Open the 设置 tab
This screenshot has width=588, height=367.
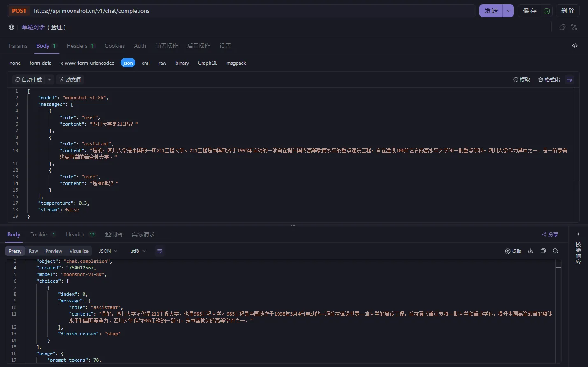[x=225, y=46]
